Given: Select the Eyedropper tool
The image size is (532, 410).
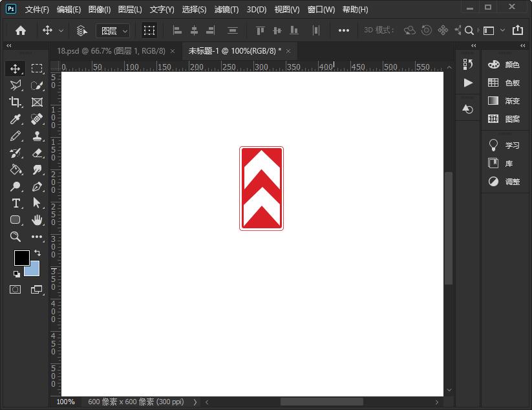Looking at the screenshot, I should point(16,119).
